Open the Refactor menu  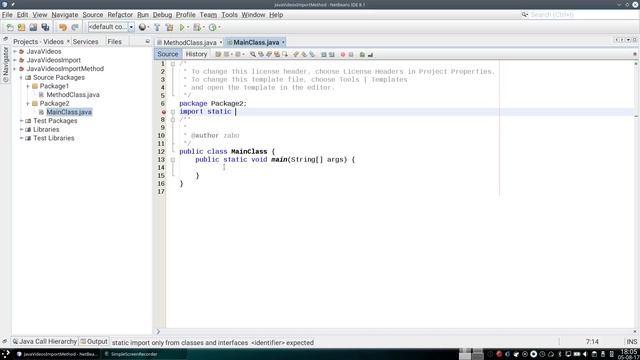pos(120,15)
